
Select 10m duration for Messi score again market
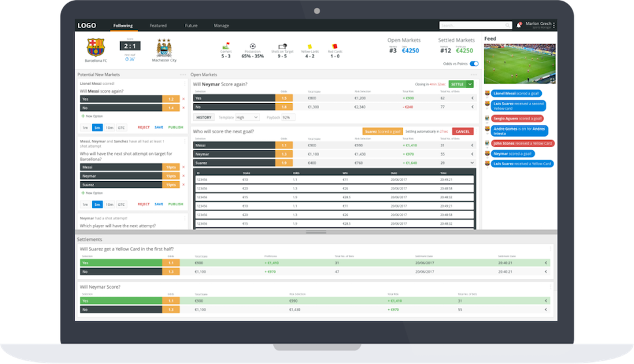(x=110, y=127)
